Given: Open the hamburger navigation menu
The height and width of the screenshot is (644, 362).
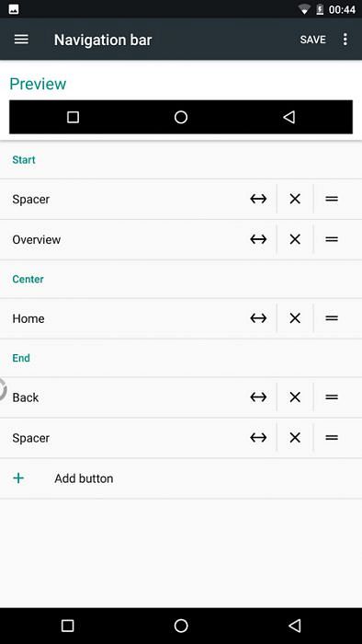Looking at the screenshot, I should (21, 40).
